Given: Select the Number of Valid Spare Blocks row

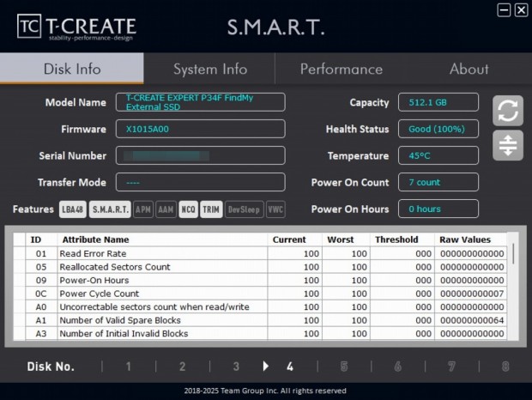Looking at the screenshot, I should point(260,320).
